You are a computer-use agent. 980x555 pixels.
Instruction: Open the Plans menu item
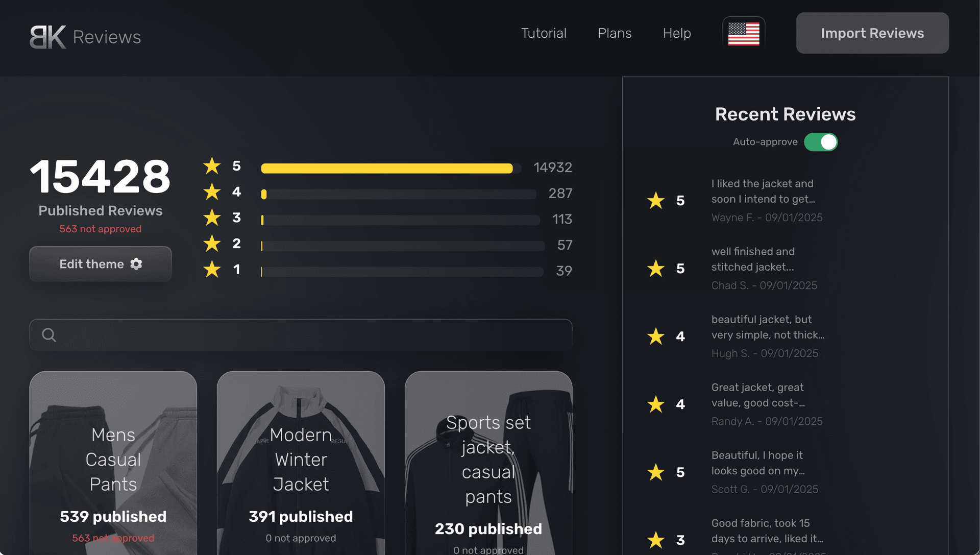point(614,32)
